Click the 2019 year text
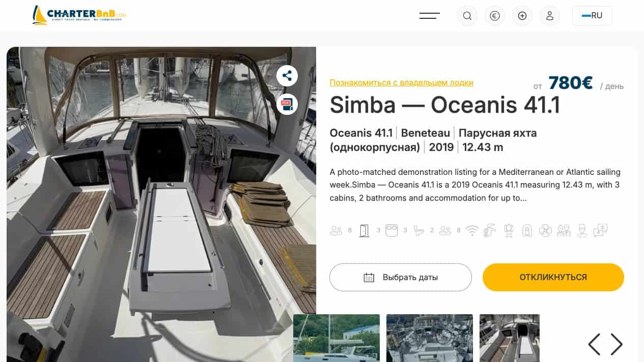The width and height of the screenshot is (644, 362). [x=441, y=147]
